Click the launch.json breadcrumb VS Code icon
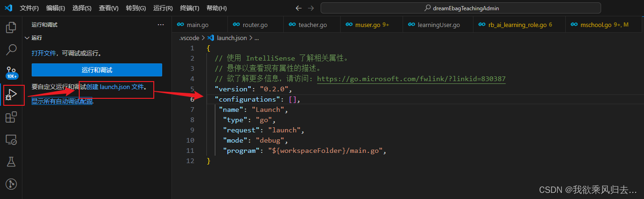Viewport: 644px width, 199px height. pos(211,38)
